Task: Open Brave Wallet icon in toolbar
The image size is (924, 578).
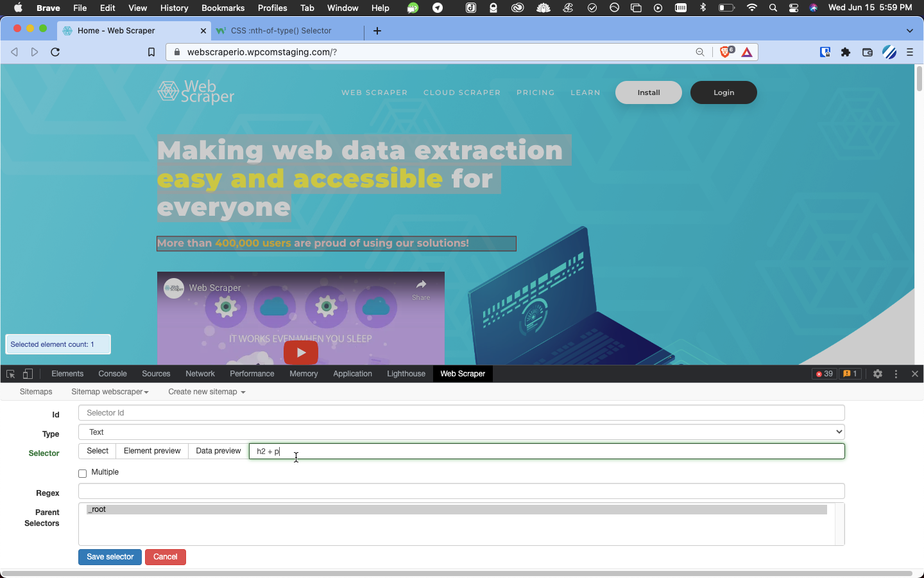Action: [867, 52]
